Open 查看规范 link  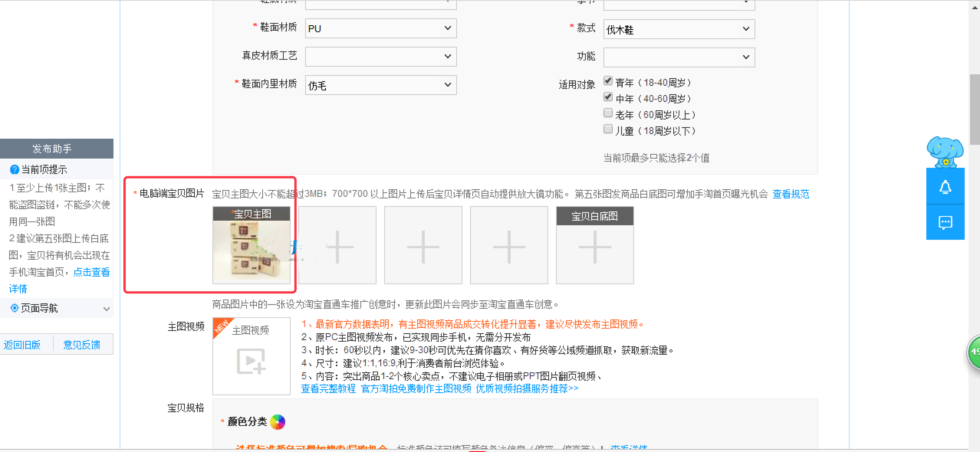pos(791,194)
